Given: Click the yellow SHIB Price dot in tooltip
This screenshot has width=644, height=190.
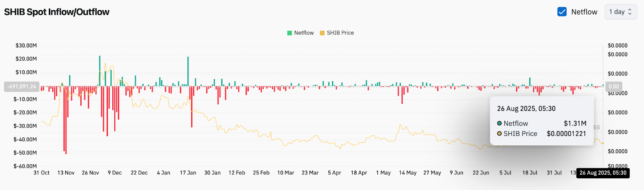Looking at the screenshot, I should 500,134.
